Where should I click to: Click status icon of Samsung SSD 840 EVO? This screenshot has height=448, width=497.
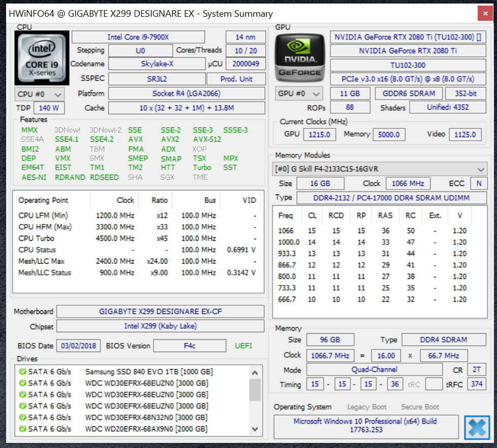pyautogui.click(x=22, y=371)
